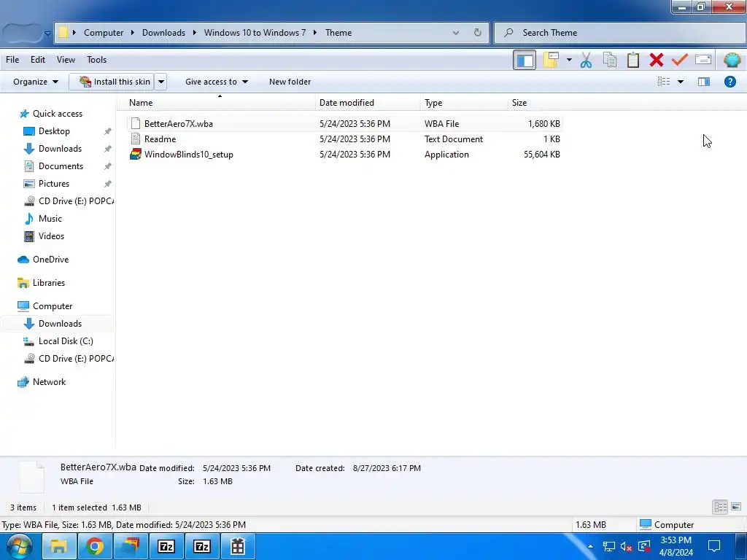Click the muted speaker tray icon

click(x=626, y=547)
